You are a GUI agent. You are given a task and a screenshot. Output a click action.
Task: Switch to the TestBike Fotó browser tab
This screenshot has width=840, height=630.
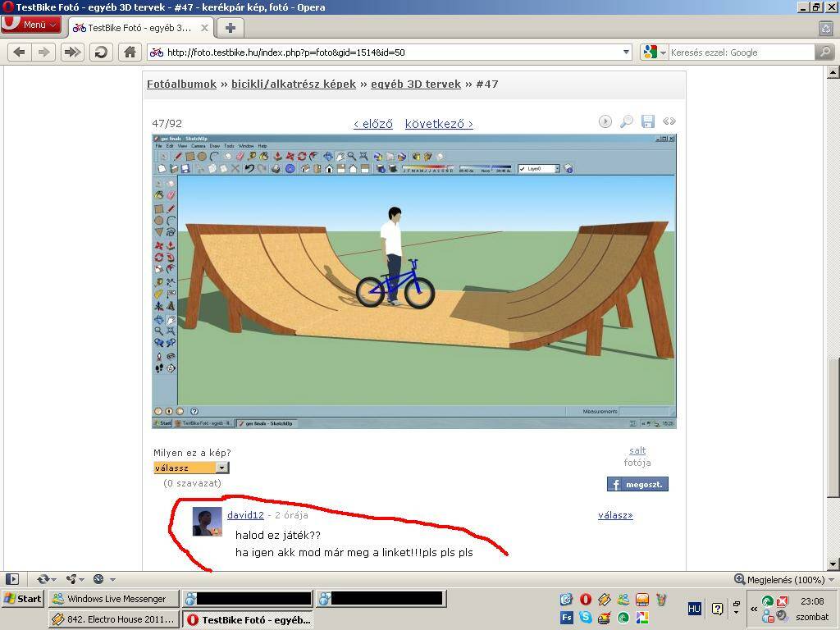tap(140, 28)
